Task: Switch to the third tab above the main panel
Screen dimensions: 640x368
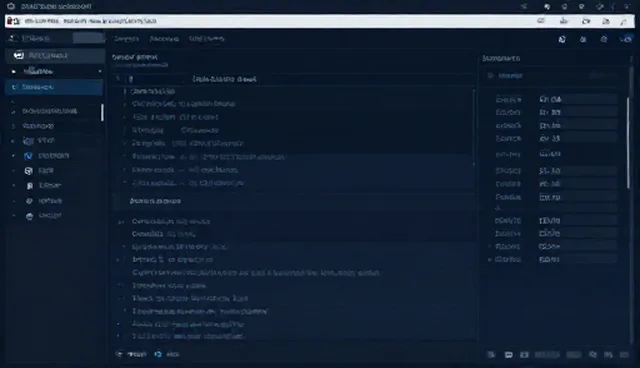Action: point(207,39)
